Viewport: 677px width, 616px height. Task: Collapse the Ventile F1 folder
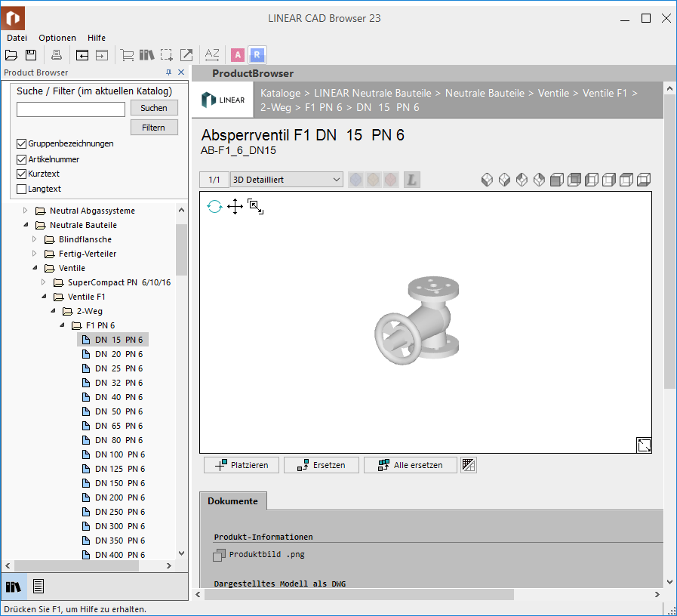(x=44, y=297)
